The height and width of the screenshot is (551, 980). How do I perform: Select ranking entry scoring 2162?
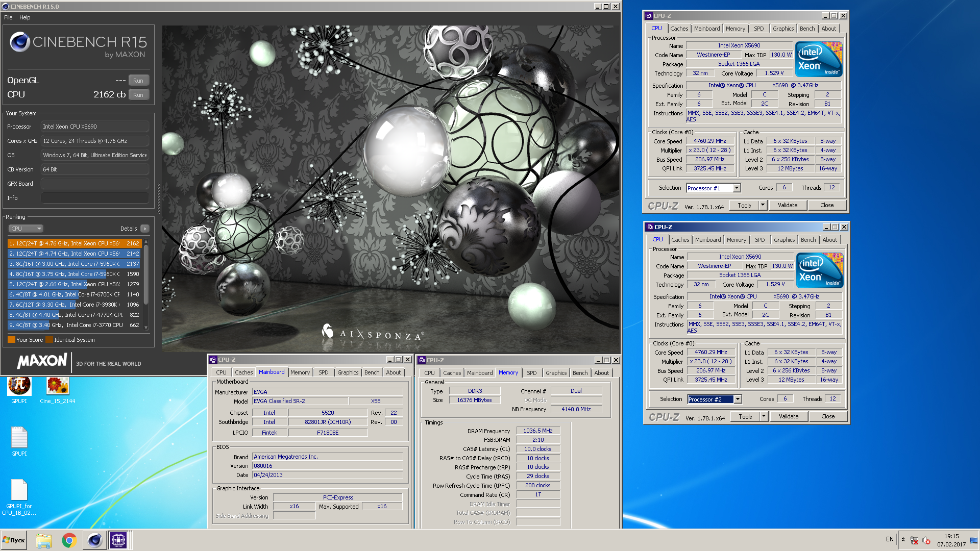(75, 243)
